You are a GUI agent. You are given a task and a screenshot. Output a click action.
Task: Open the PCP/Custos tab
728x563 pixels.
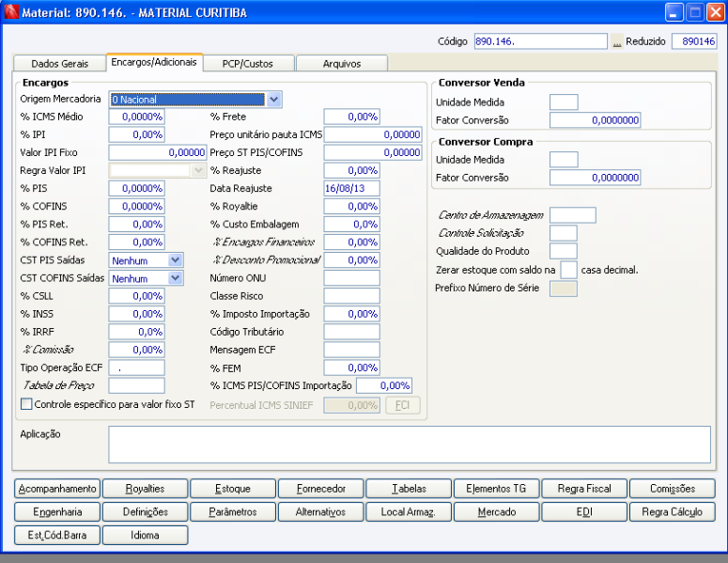[248, 64]
